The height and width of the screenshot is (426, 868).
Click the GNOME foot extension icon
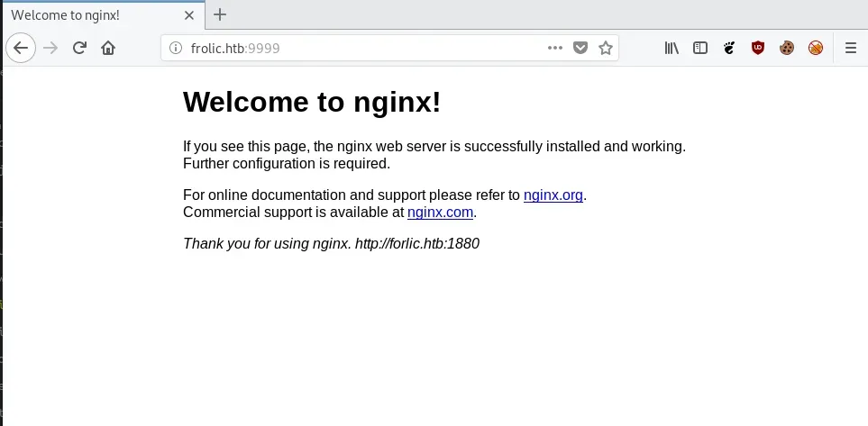click(729, 49)
